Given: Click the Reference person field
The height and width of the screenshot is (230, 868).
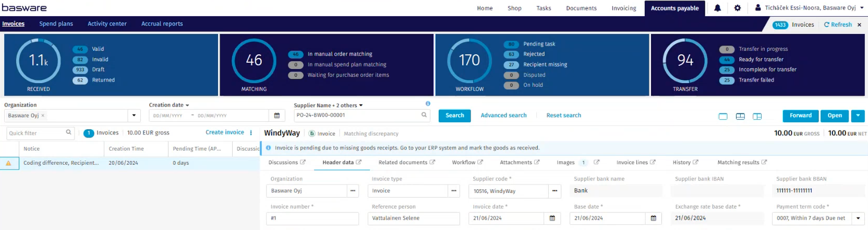Looking at the screenshot, I should click(414, 218).
